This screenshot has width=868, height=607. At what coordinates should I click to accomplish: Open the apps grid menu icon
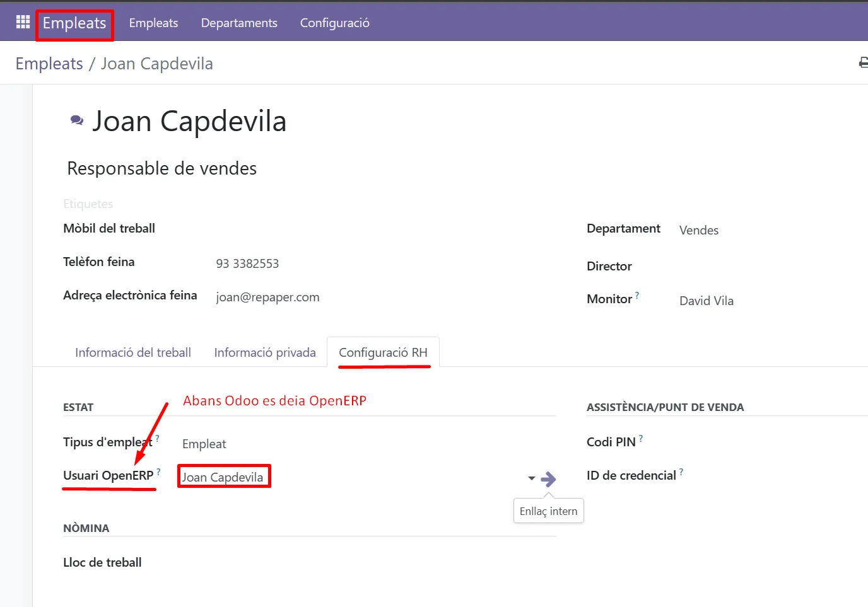pyautogui.click(x=23, y=22)
